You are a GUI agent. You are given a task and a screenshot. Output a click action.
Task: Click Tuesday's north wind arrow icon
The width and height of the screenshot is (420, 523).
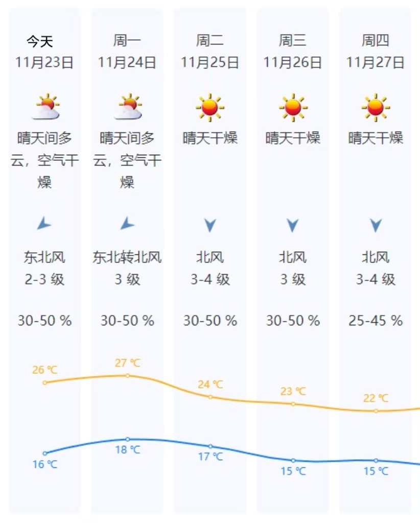[210, 225]
